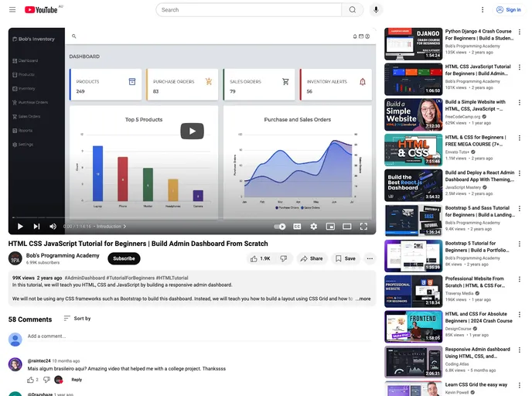Switch to miniplayer mode

330,227
